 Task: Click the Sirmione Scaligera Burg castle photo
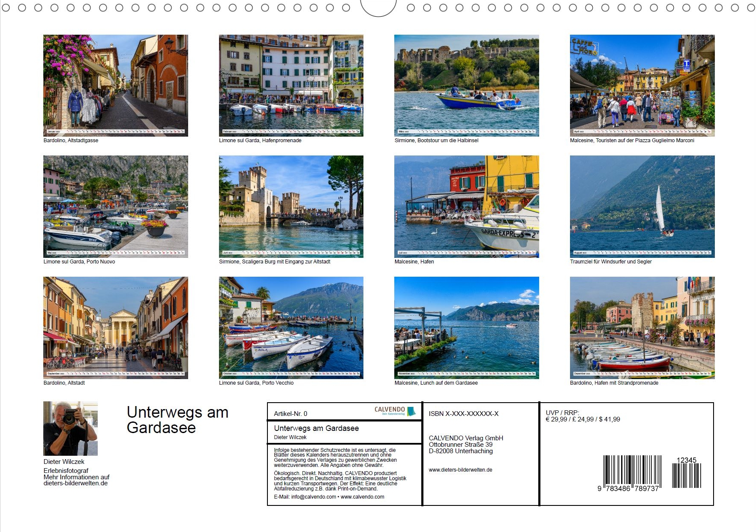(x=291, y=206)
